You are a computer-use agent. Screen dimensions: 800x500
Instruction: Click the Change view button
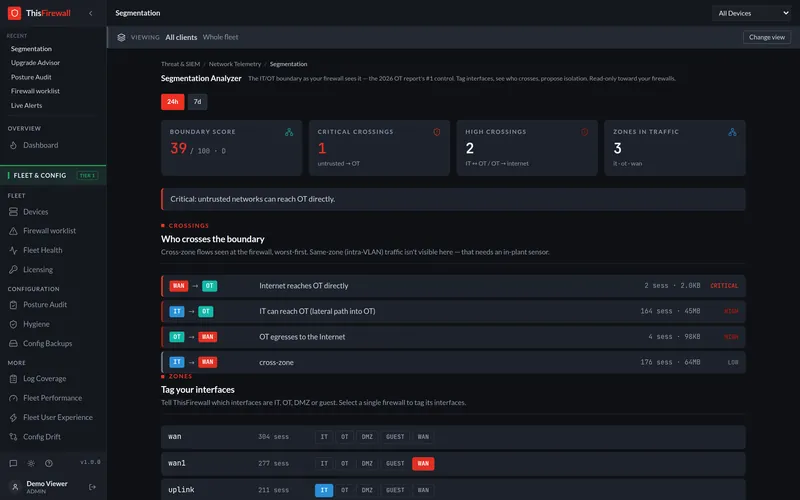tap(766, 37)
